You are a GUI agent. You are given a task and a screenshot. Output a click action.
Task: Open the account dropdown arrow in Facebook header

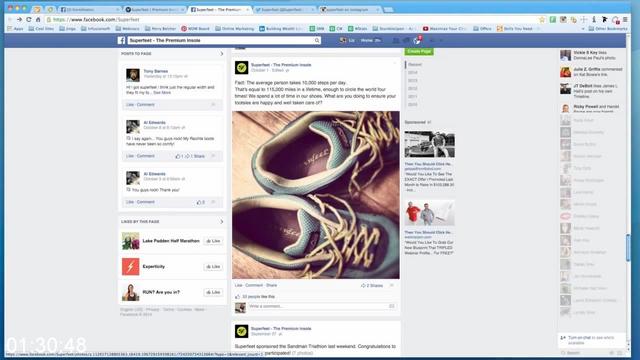tap(441, 40)
